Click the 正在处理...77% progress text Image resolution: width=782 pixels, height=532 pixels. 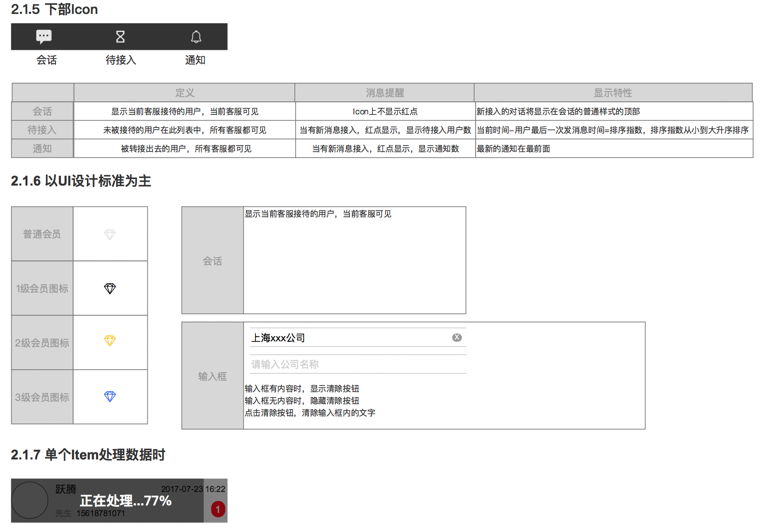[x=126, y=501]
